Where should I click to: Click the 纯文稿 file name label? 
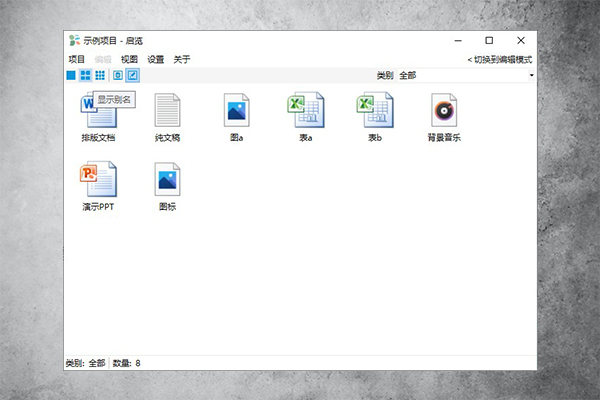click(167, 138)
